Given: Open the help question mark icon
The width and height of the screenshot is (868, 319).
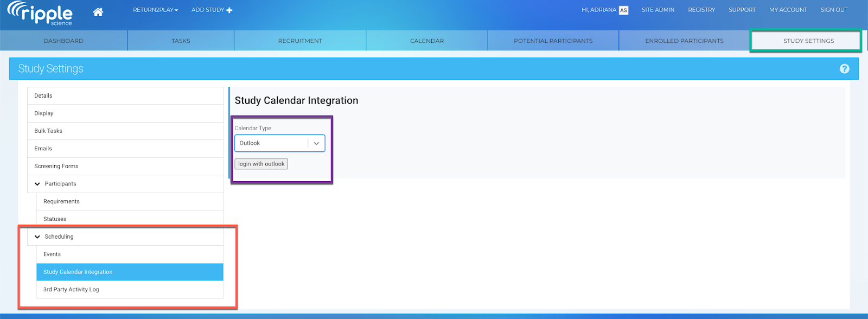Looking at the screenshot, I should [844, 69].
